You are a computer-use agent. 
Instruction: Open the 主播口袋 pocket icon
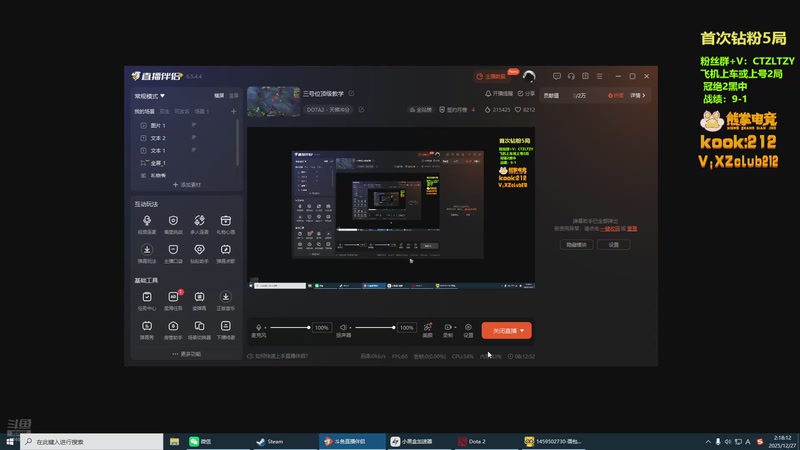coord(173,249)
